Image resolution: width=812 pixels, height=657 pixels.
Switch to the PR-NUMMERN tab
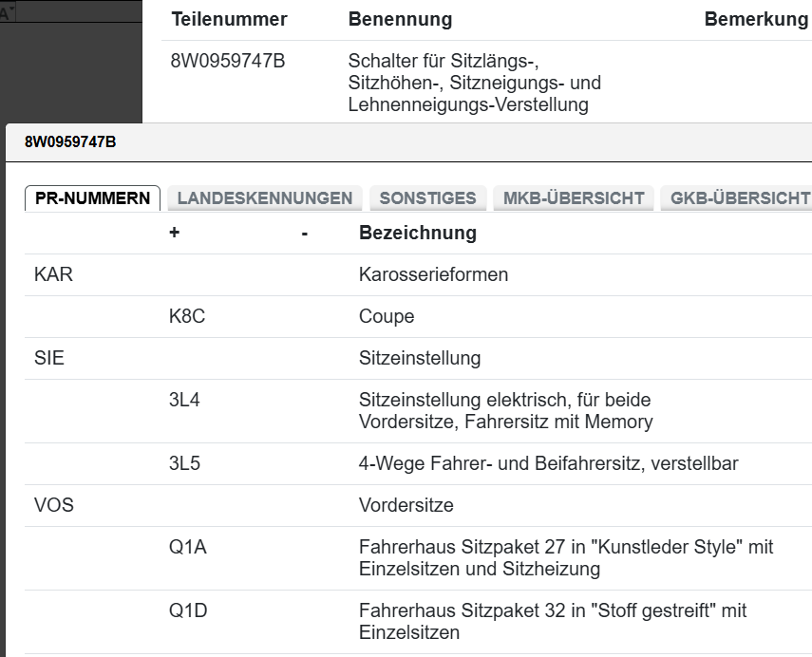[92, 198]
